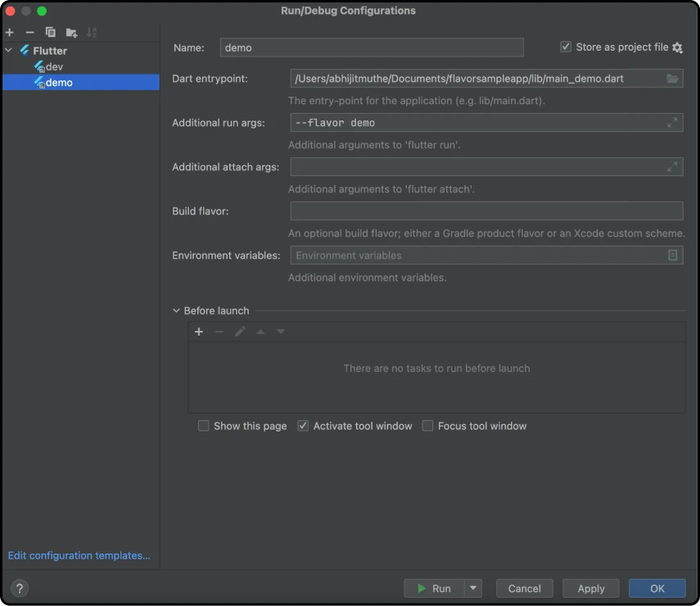Screen dimensions: 700x606
Task: Uncheck Store as project file
Action: tap(565, 46)
